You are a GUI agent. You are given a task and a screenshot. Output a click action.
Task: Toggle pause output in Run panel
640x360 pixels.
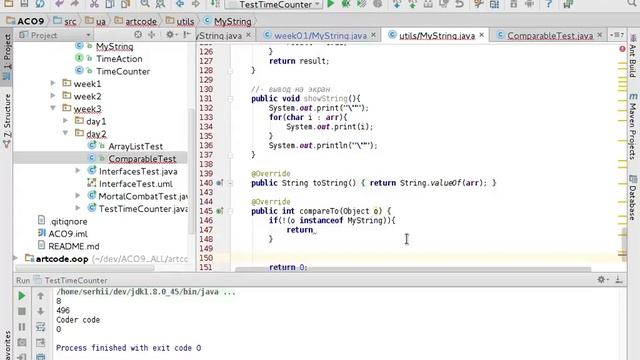22,327
